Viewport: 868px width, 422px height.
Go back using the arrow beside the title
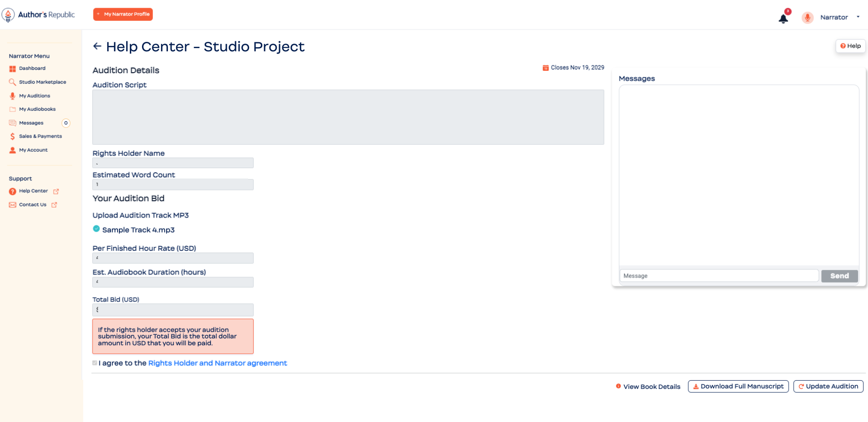(97, 46)
